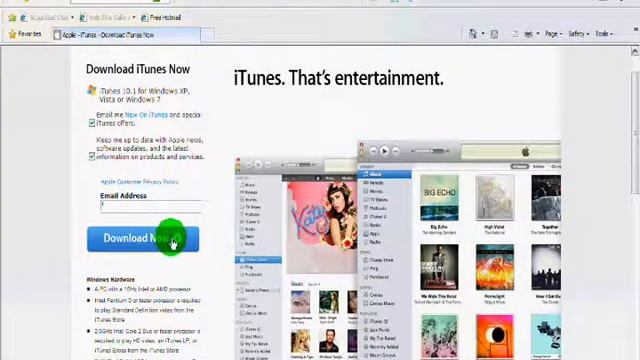Expand the Print dropdown arrow

pyautogui.click(x=538, y=34)
